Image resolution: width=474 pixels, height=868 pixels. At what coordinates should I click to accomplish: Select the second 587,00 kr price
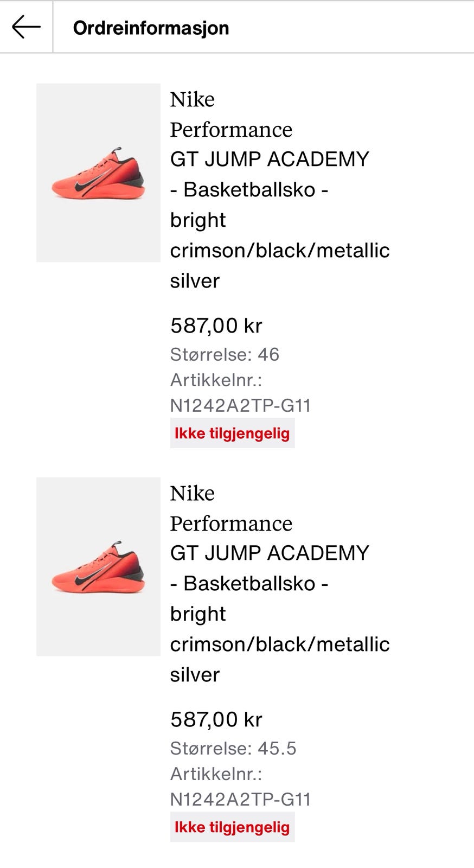pyautogui.click(x=216, y=719)
